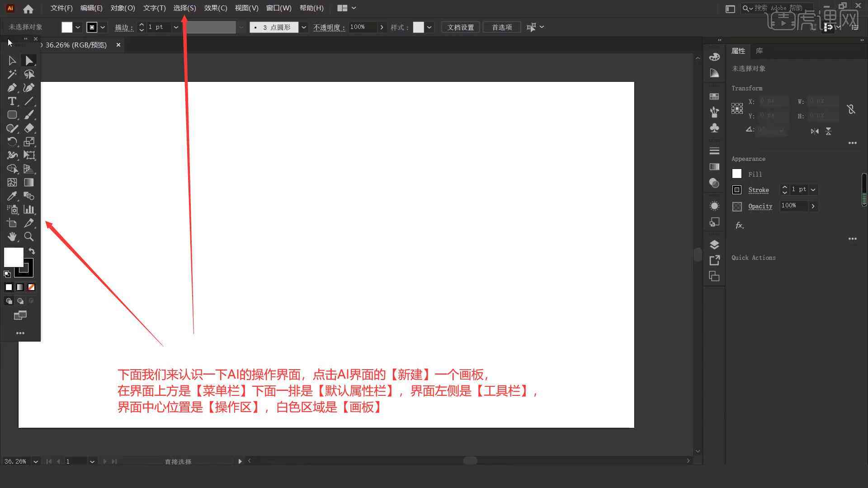Expand the 3点圆形 shape dropdown

pyautogui.click(x=303, y=27)
